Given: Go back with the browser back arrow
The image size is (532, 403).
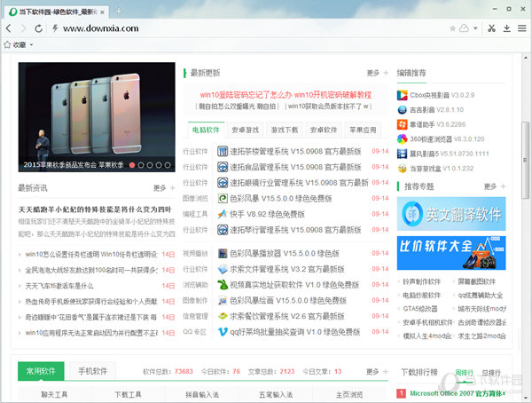Looking at the screenshot, I should click(x=9, y=28).
